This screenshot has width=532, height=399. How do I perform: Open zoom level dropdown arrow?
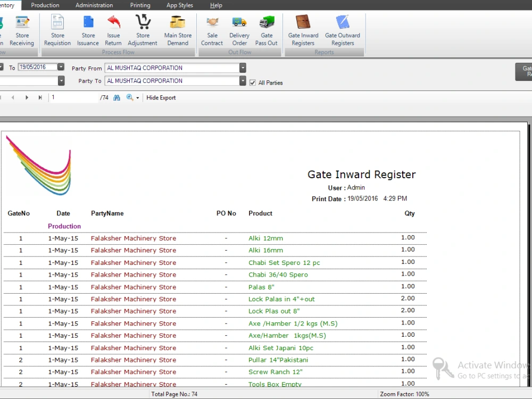[137, 98]
